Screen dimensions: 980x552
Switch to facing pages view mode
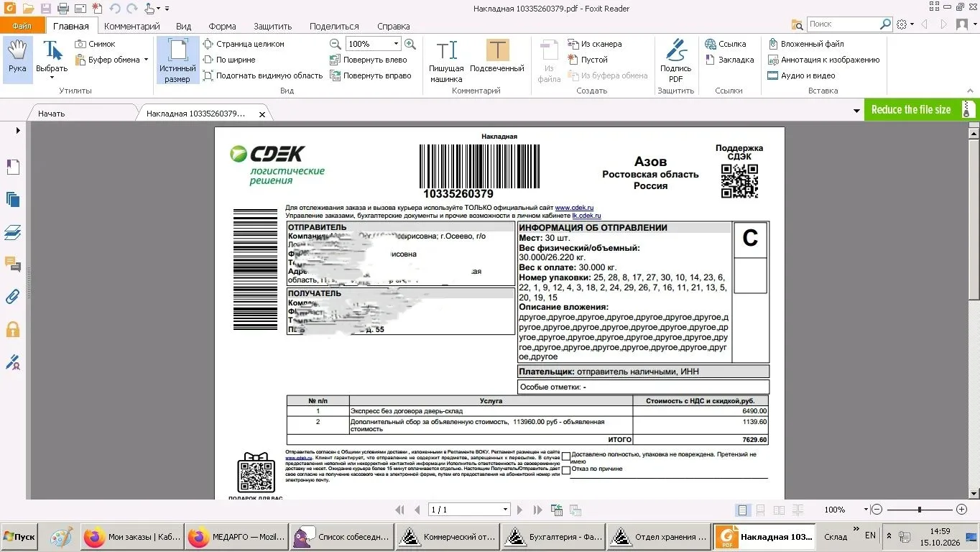(x=779, y=510)
